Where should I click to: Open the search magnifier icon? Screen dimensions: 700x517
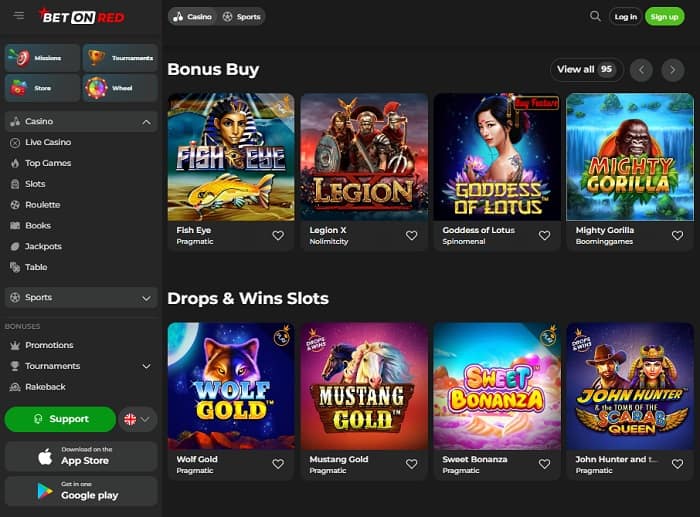(x=595, y=17)
